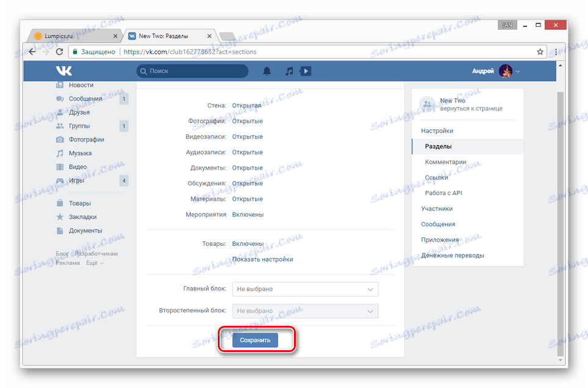Change Аудиозаписи setting Открытые
The image size is (588, 388).
pos(248,153)
